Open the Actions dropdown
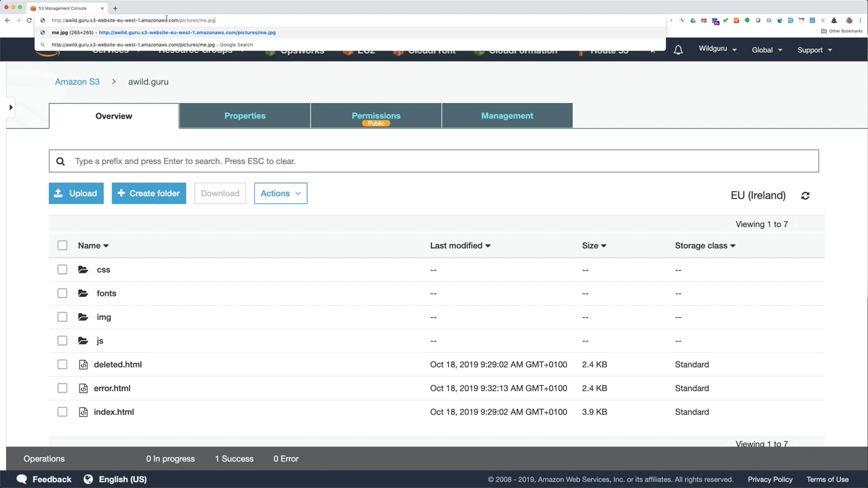This screenshot has width=868, height=488. 281,193
